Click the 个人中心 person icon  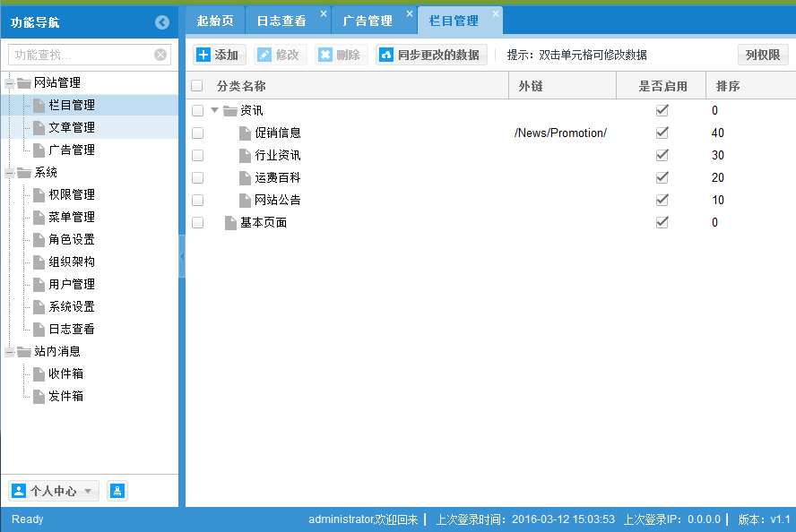pyautogui.click(x=20, y=490)
